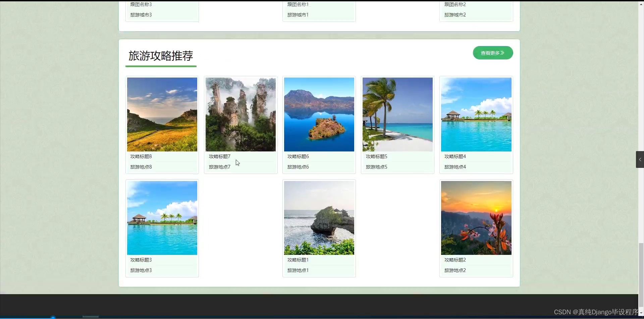Click the 旅游城市1 text
Image resolution: width=644 pixels, height=319 pixels.
[298, 15]
